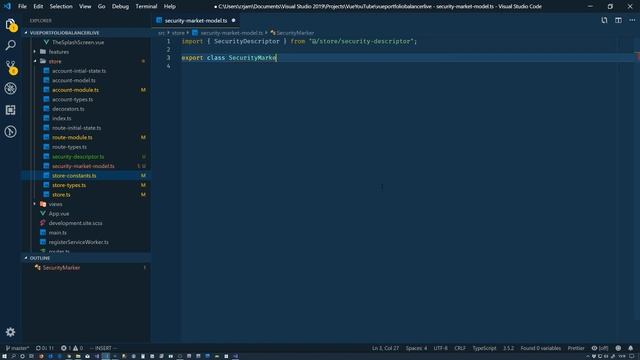Open the Explorer view in activity bar
The width and height of the screenshot is (640, 360).
pyautogui.click(x=11, y=25)
